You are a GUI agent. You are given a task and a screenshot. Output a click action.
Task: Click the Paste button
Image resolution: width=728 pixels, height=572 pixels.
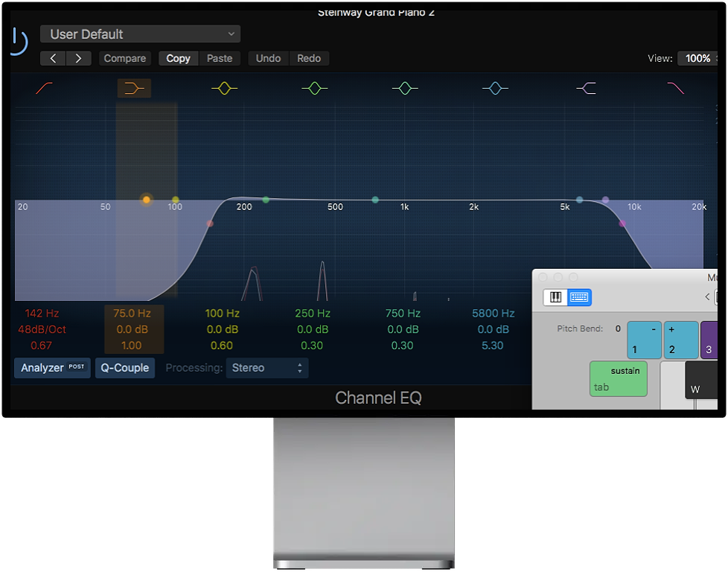(220, 59)
